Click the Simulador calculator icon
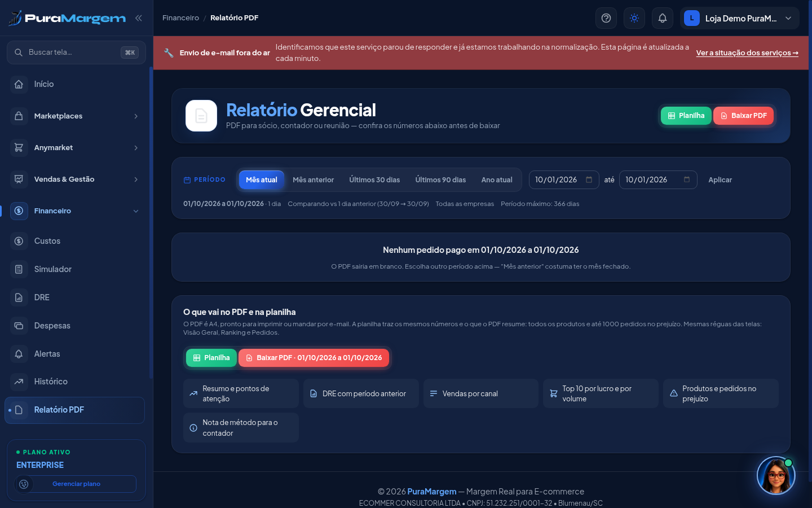Screen dimensions: 812x508 [x=19, y=269]
